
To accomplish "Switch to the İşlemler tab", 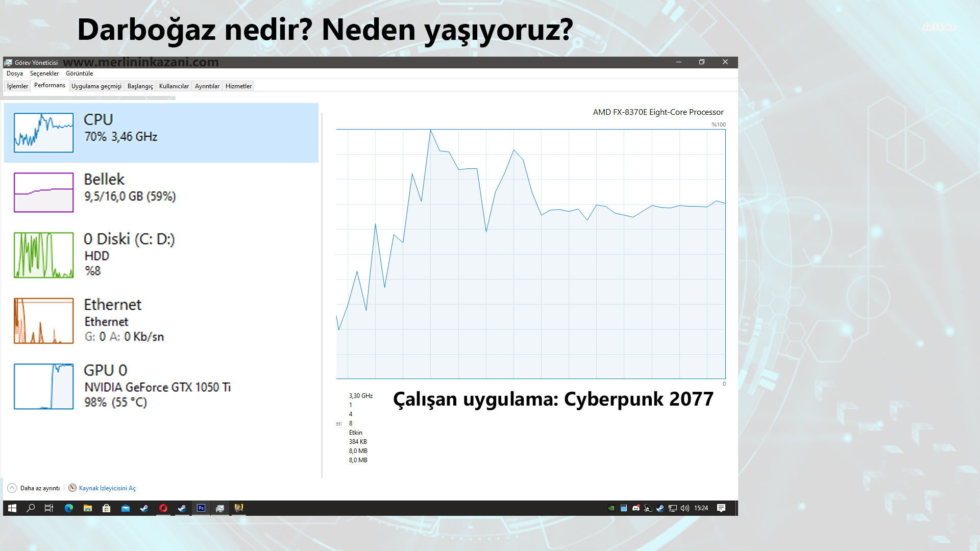I will pos(17,86).
